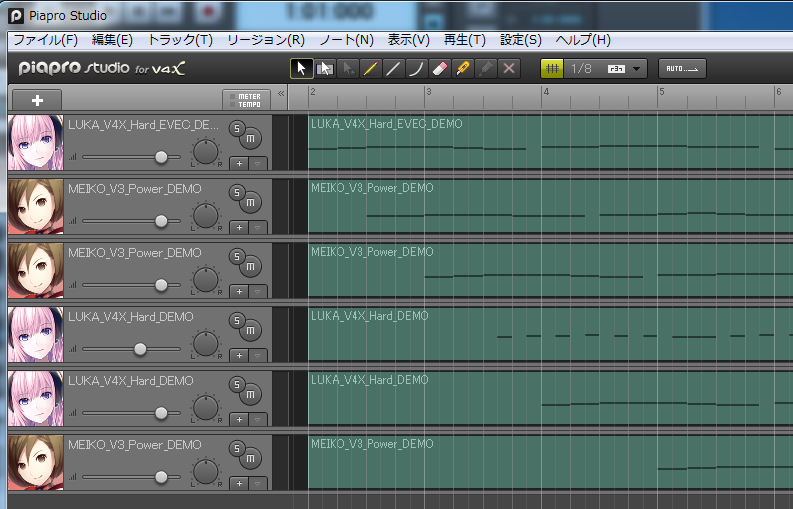Toggle the triplet quantize icon

click(615, 69)
